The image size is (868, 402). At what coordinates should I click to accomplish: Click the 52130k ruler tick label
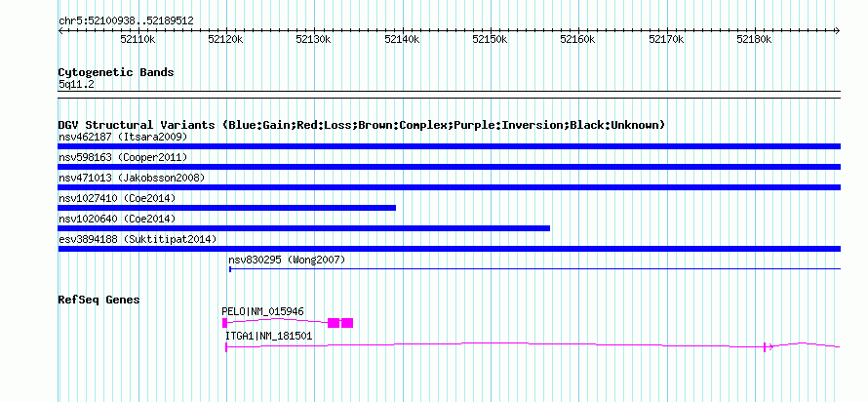314,39
